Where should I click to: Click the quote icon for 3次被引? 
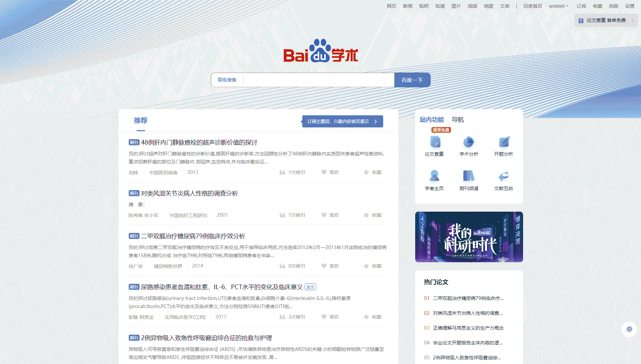282,317
